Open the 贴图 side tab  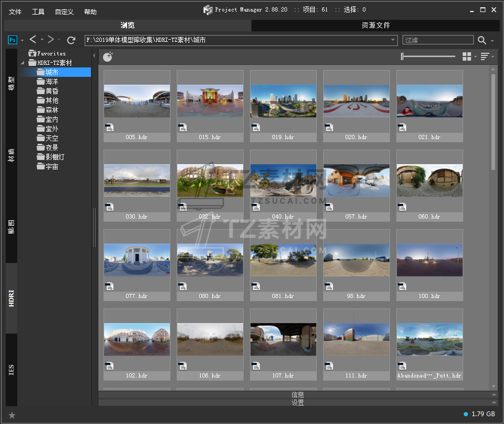pyautogui.click(x=12, y=227)
